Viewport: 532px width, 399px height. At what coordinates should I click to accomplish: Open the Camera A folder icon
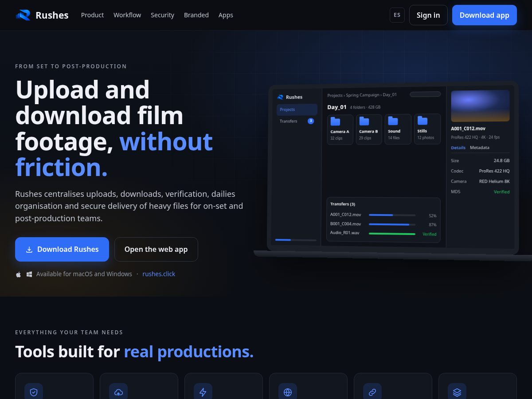click(336, 121)
